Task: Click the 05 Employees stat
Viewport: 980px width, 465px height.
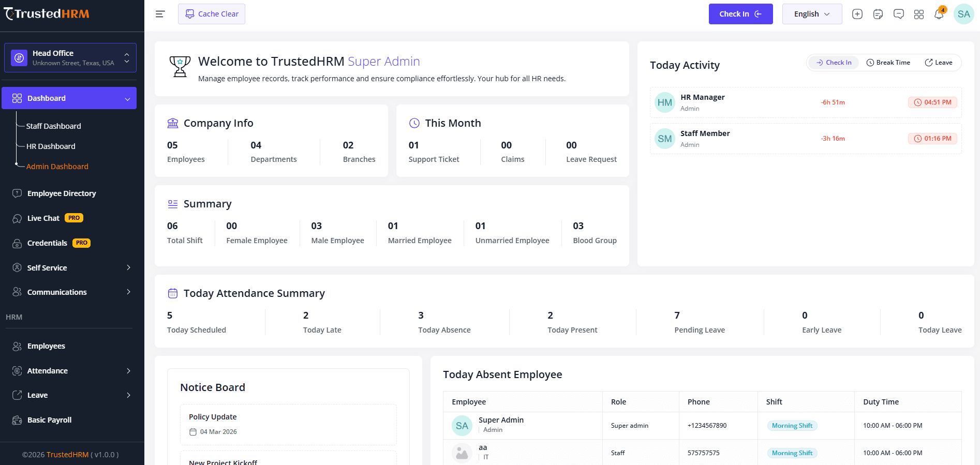Action: coord(186,152)
